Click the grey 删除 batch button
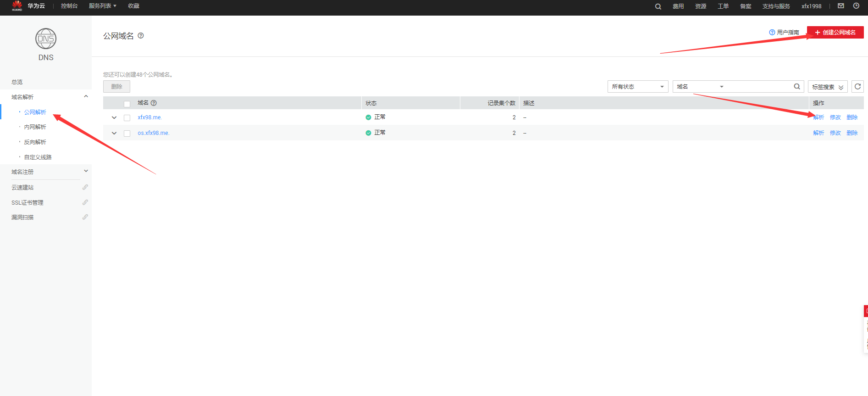 coord(116,86)
